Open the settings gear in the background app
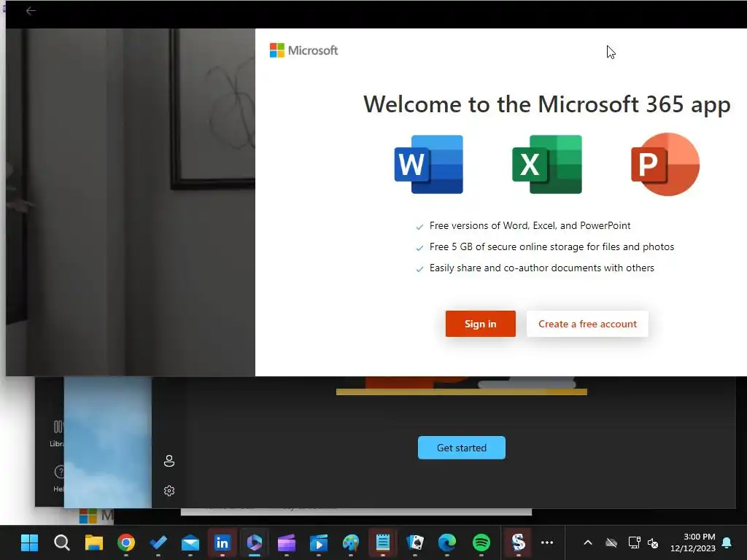This screenshot has width=747, height=560. [x=169, y=491]
